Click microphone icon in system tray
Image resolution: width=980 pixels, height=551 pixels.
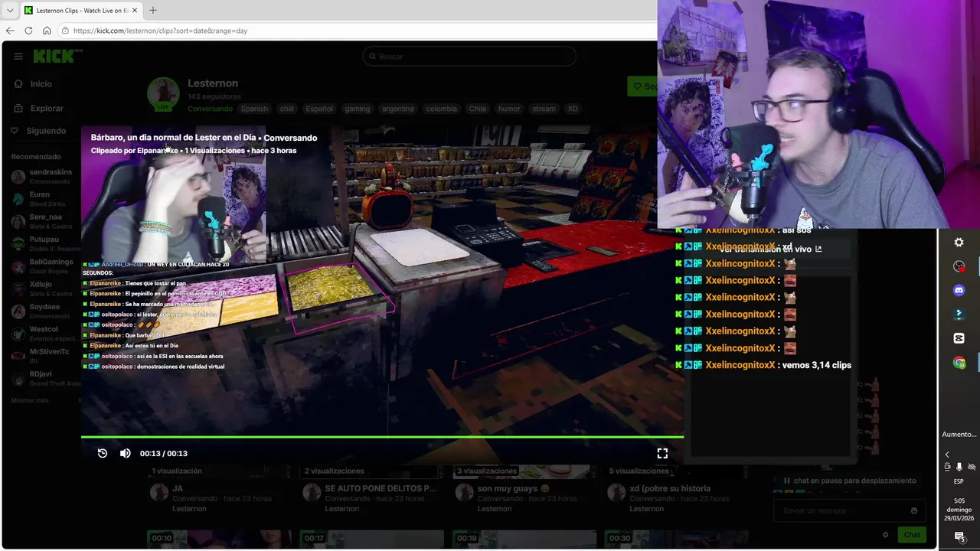coord(959,467)
